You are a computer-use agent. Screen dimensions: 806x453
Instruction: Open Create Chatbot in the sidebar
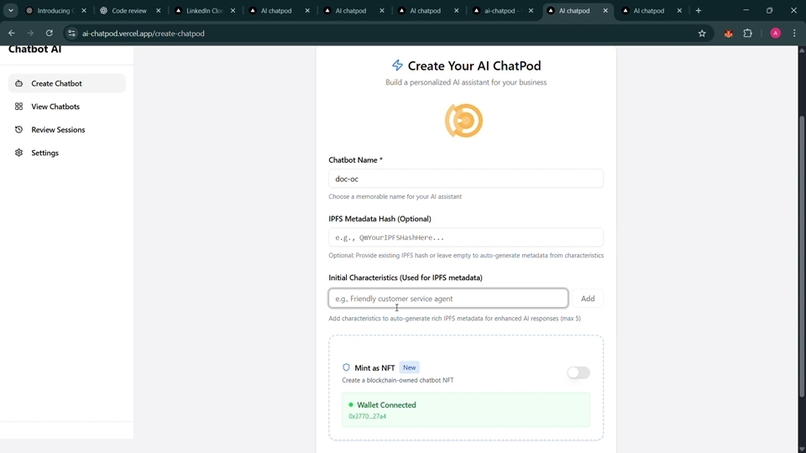(x=67, y=83)
